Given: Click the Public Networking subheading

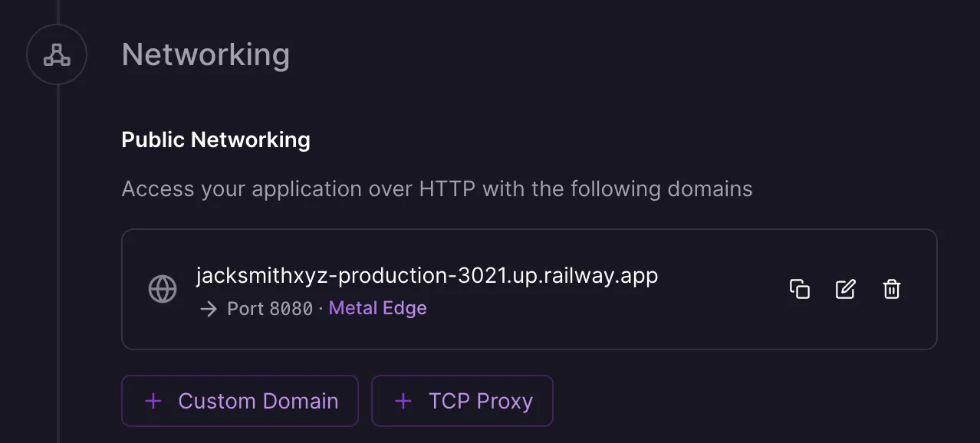Looking at the screenshot, I should click(x=215, y=139).
